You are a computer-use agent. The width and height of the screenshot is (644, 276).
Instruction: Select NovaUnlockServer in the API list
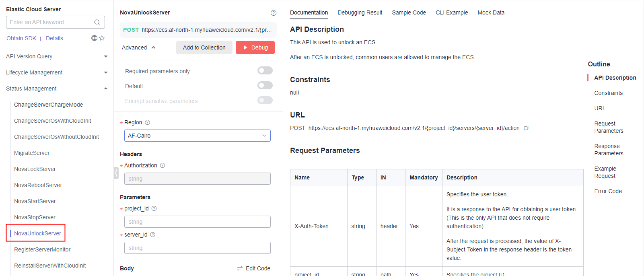[x=37, y=233]
